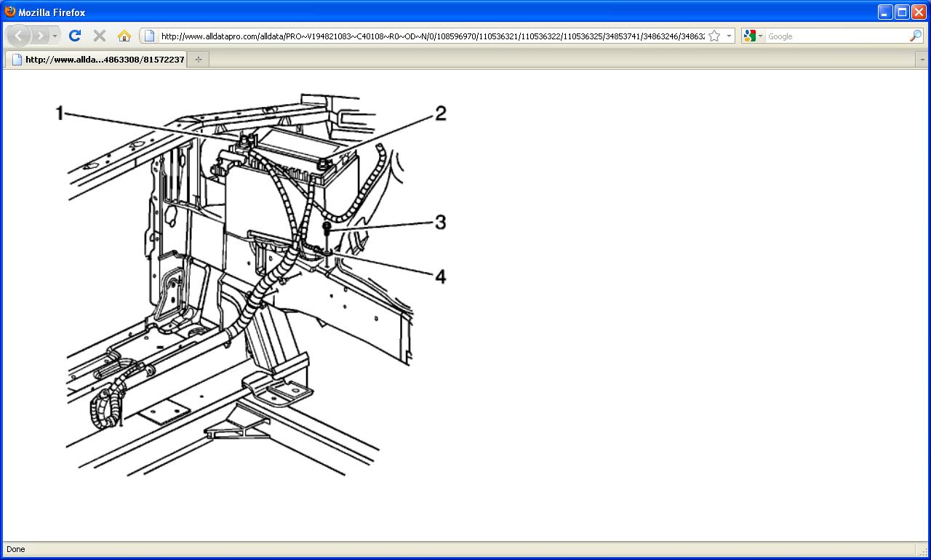Click the Done status bar text

click(x=15, y=549)
